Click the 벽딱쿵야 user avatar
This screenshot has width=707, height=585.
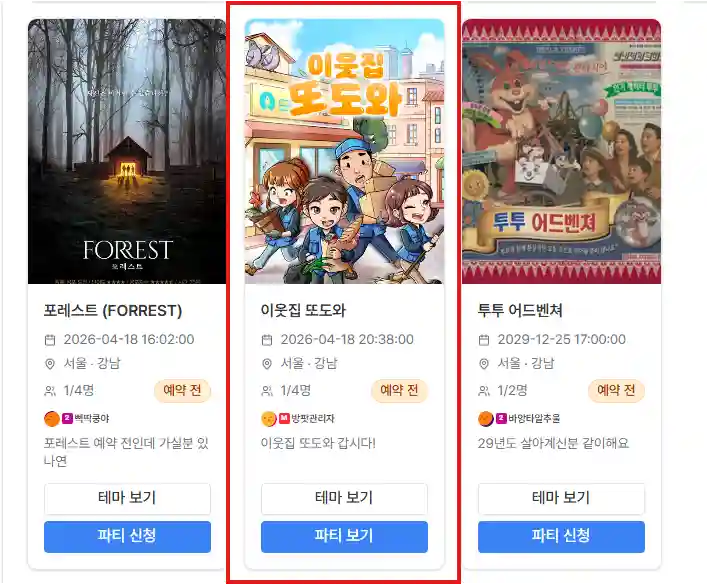[x=52, y=419]
